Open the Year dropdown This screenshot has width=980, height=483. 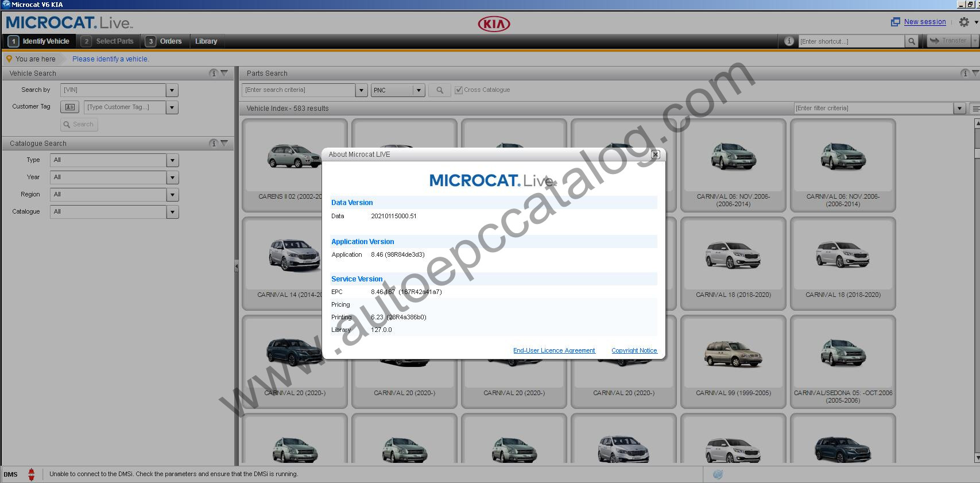coord(172,177)
